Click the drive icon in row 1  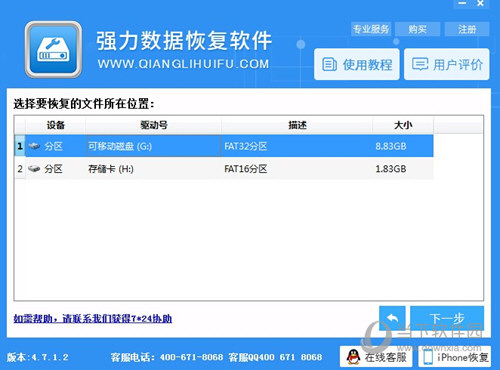[x=34, y=146]
